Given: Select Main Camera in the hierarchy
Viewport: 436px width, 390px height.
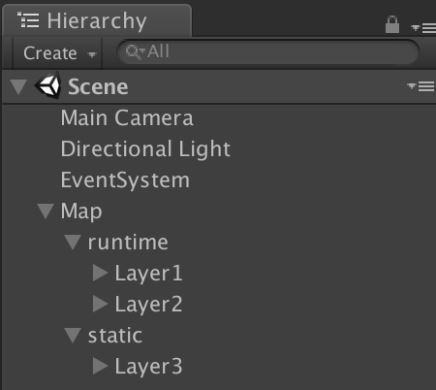Looking at the screenshot, I should coord(127,118).
